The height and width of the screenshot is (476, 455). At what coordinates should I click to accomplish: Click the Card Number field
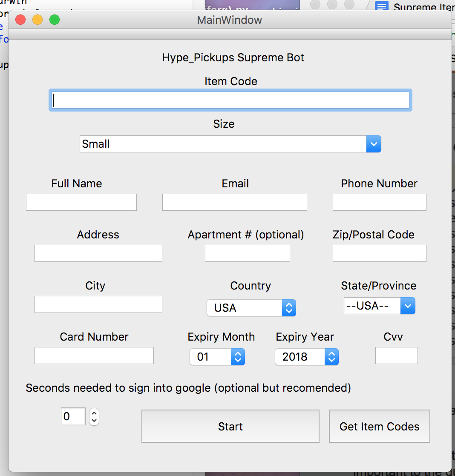coord(94,356)
